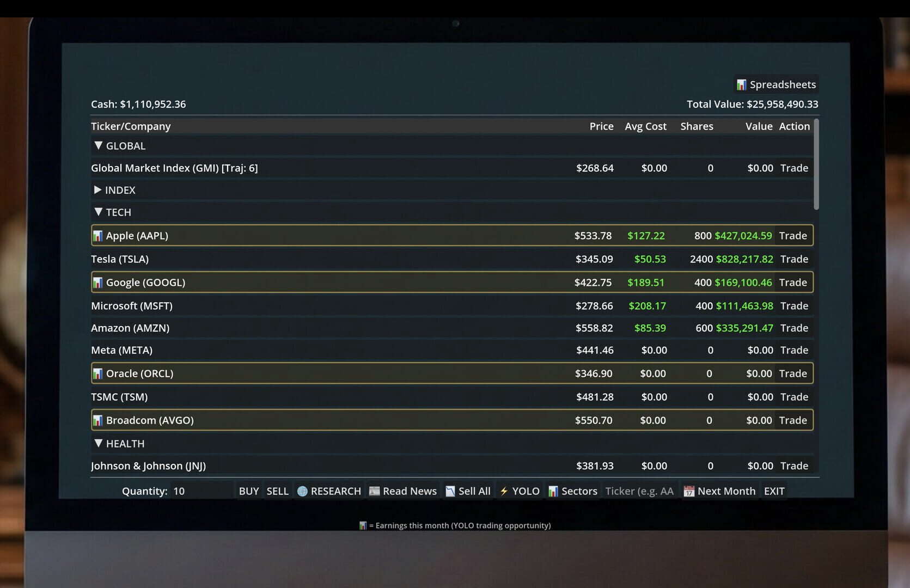Screen dimensions: 910x588
Task: Click Trade on the Tesla (TSLA) row
Action: point(794,259)
